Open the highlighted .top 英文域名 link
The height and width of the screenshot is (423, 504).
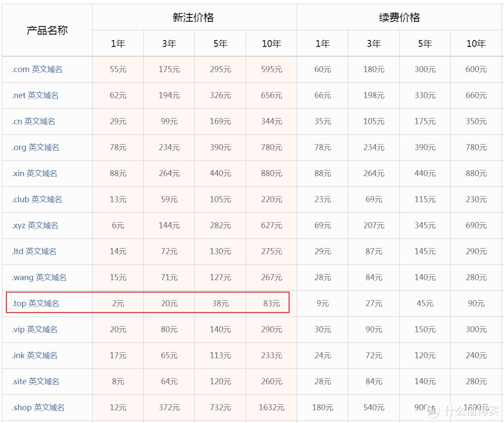pos(36,304)
